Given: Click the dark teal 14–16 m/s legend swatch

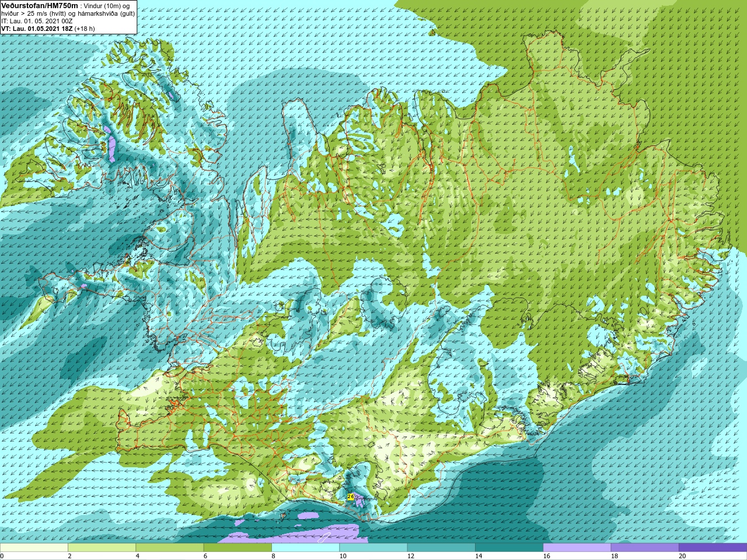Looking at the screenshot, I should tap(509, 548).
